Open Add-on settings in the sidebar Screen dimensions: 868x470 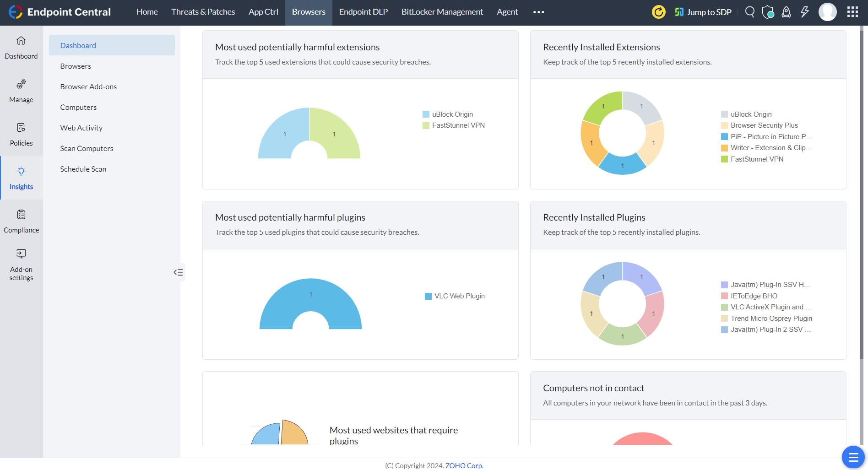pos(21,265)
